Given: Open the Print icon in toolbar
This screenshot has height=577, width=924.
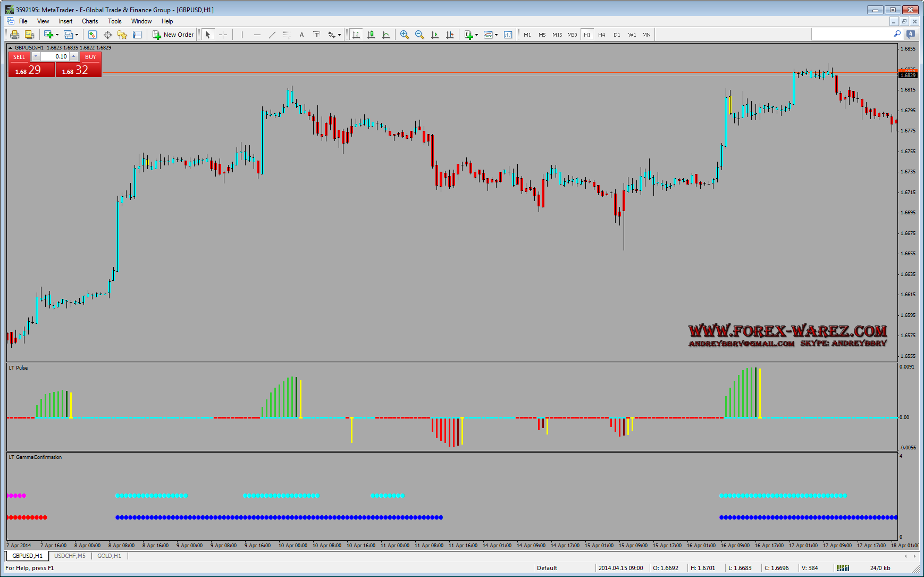Looking at the screenshot, I should (x=14, y=35).
